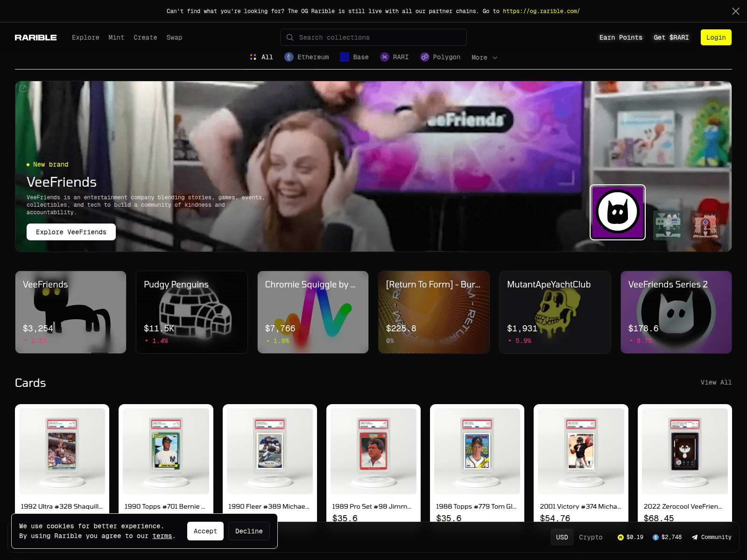Click the Base chain square icon
This screenshot has width=747, height=560.
[344, 57]
